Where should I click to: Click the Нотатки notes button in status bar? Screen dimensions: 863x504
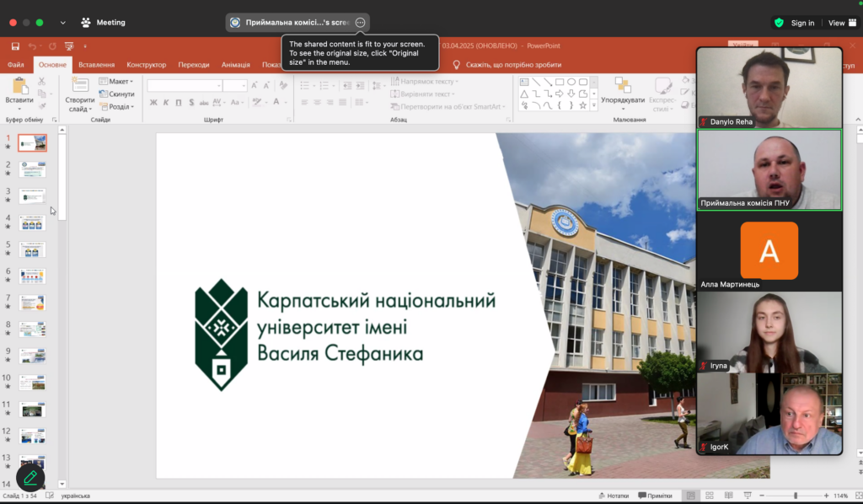614,496
